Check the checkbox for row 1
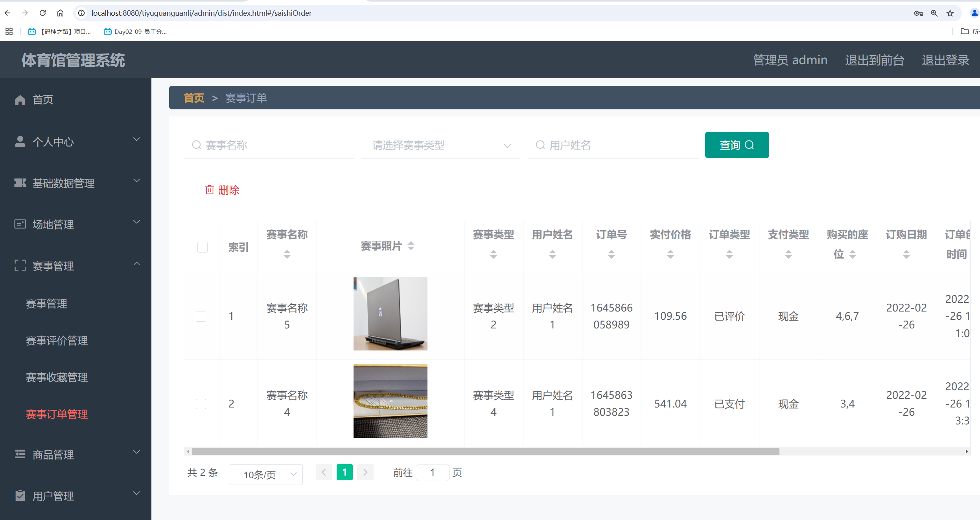The height and width of the screenshot is (520, 980). (x=201, y=316)
